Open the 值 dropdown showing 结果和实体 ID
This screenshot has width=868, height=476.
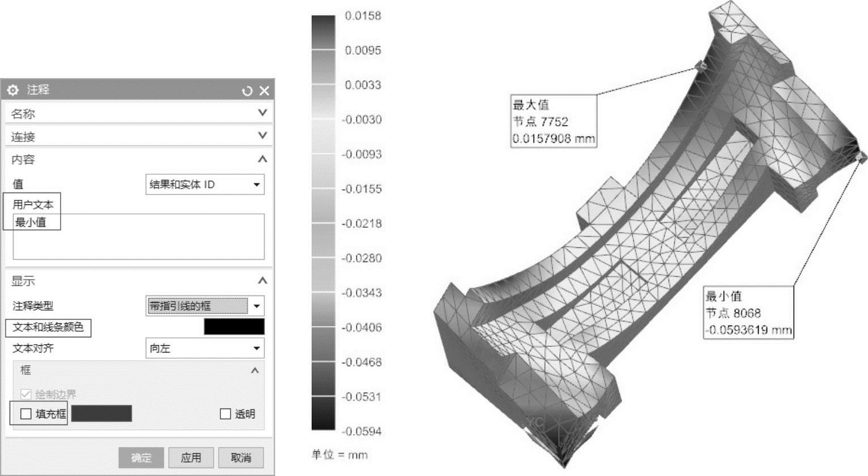(205, 185)
